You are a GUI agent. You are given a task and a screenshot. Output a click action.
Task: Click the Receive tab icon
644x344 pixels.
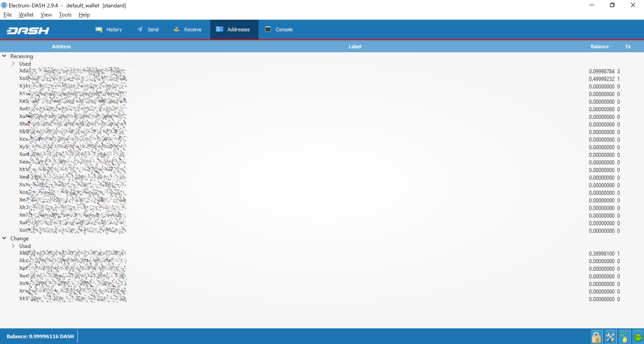176,29
